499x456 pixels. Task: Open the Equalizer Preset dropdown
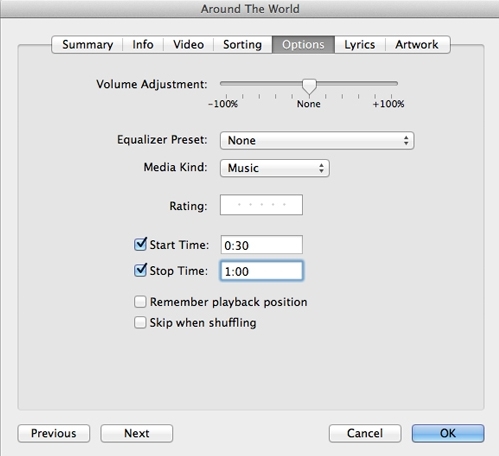pos(317,140)
